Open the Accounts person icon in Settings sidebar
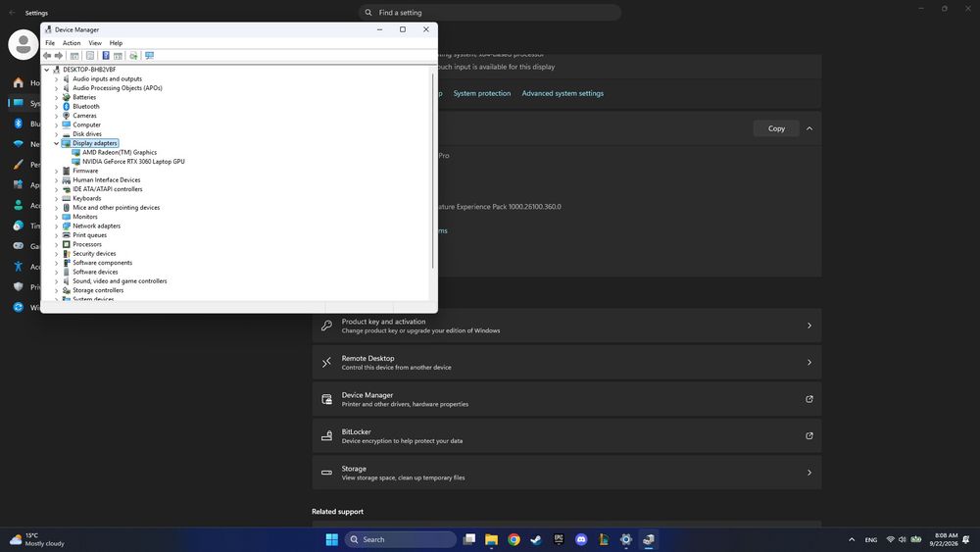The image size is (980, 552). point(18,205)
